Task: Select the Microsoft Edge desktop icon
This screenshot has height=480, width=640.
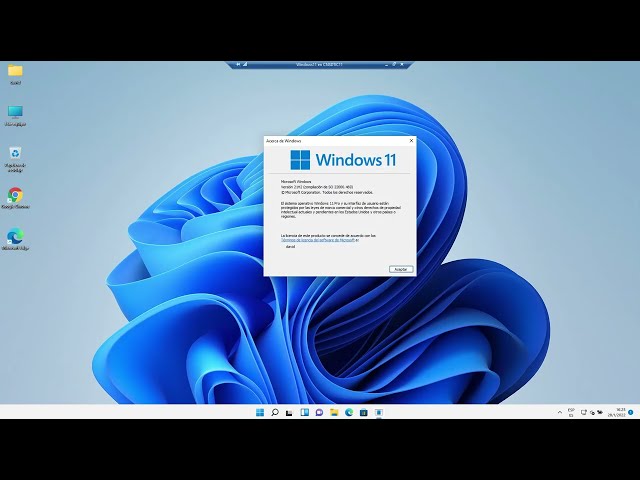Action: (x=15, y=239)
